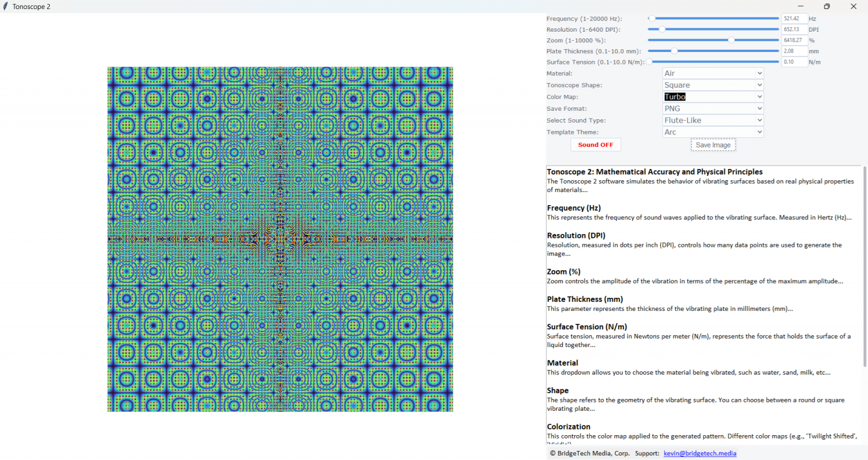
Task: Toggle the Sound OFF button
Action: [595, 145]
